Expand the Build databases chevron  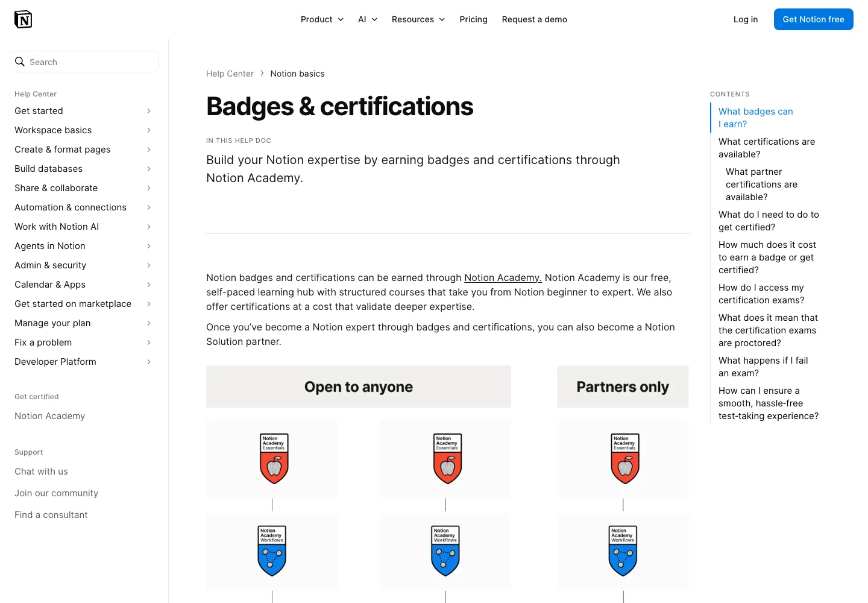tap(149, 169)
